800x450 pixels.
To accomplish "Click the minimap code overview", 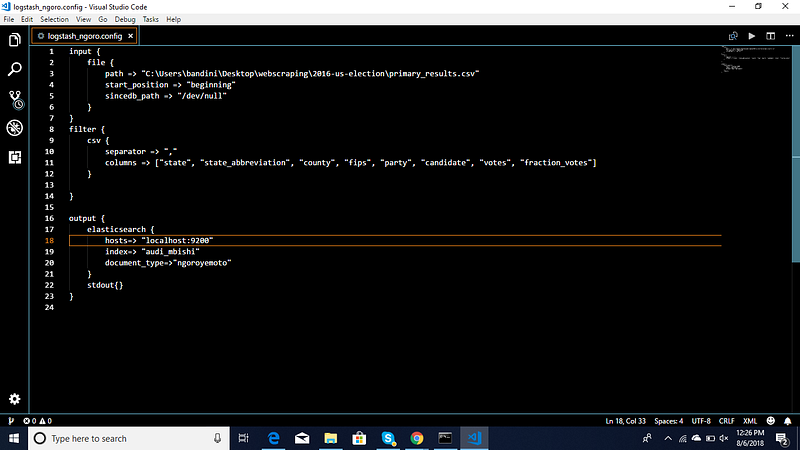I will 756,59.
